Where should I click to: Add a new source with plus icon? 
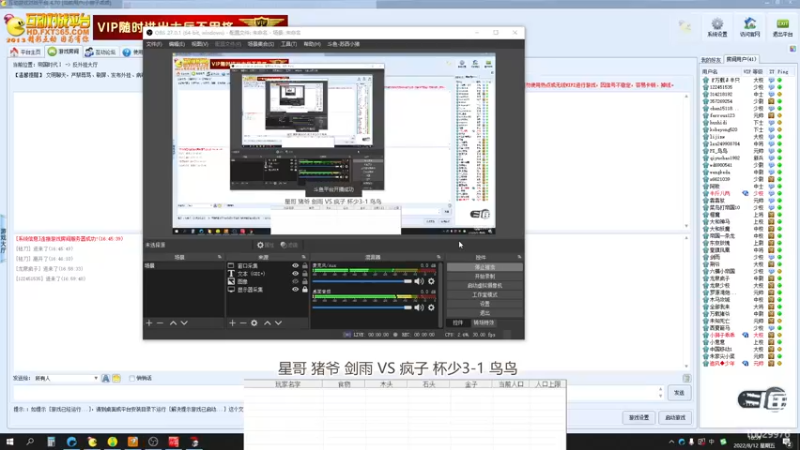pos(232,323)
